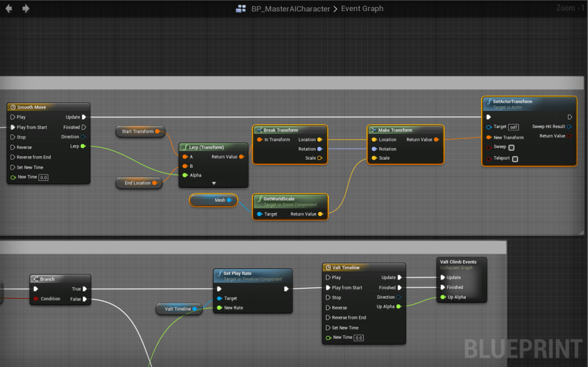Select the Start Transform variable node

tap(138, 132)
